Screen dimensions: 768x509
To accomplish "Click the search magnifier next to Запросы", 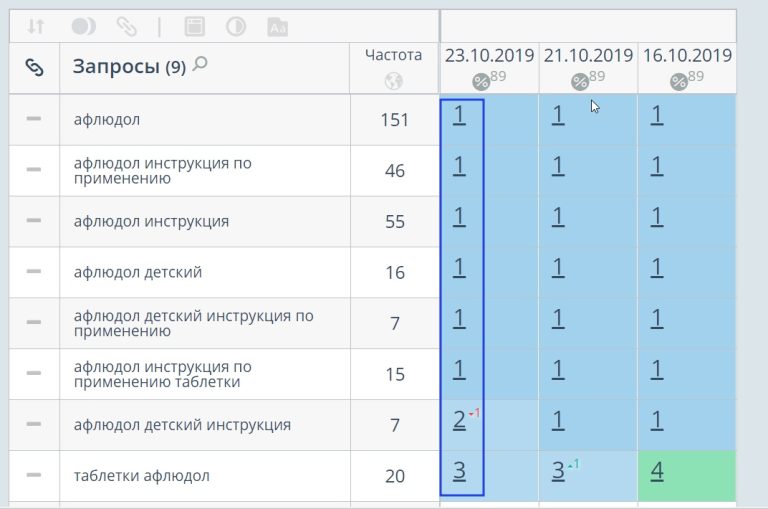I will (x=201, y=65).
